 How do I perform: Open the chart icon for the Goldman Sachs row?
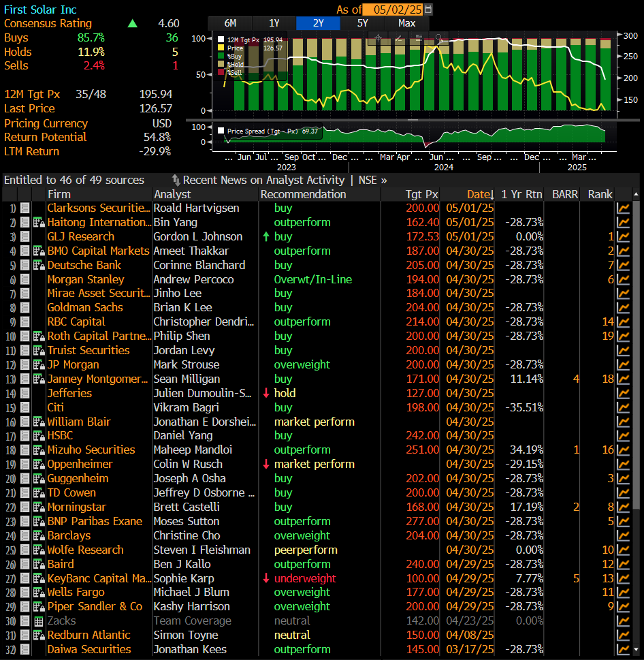pyautogui.click(x=623, y=307)
